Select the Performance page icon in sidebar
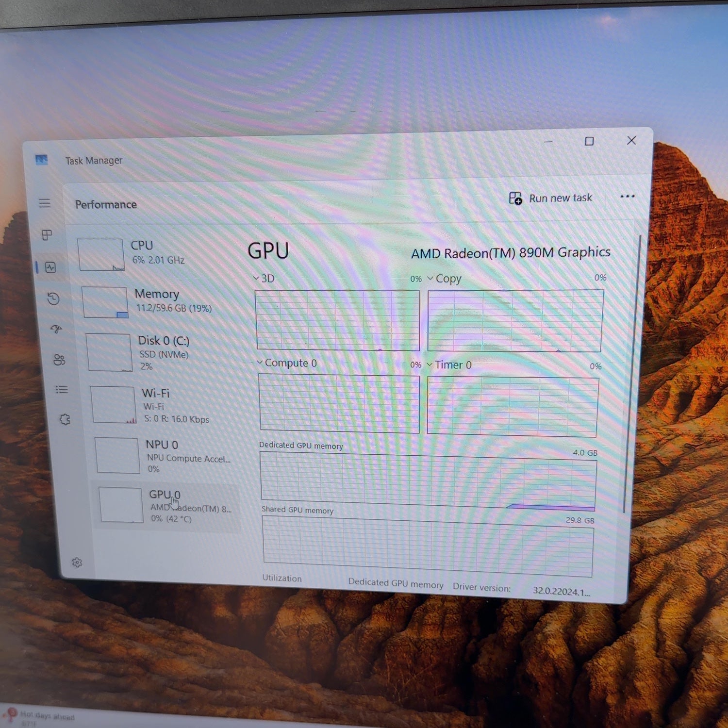 50,267
